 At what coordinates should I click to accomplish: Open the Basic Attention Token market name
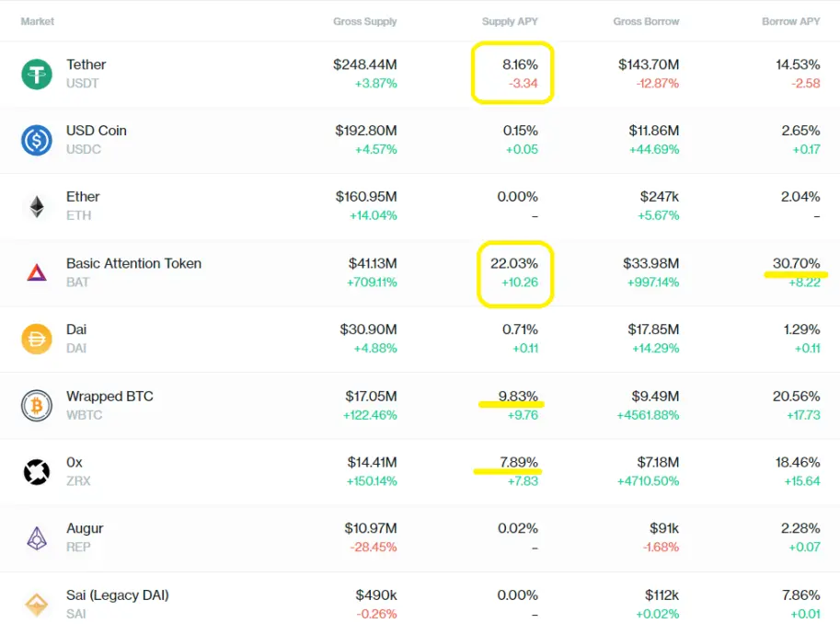134,263
